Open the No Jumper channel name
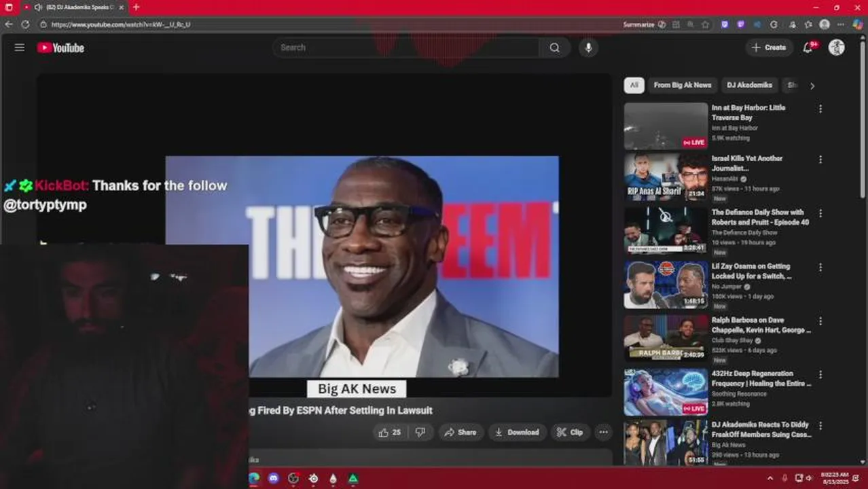Screen dimensions: 868x489 (x=727, y=287)
